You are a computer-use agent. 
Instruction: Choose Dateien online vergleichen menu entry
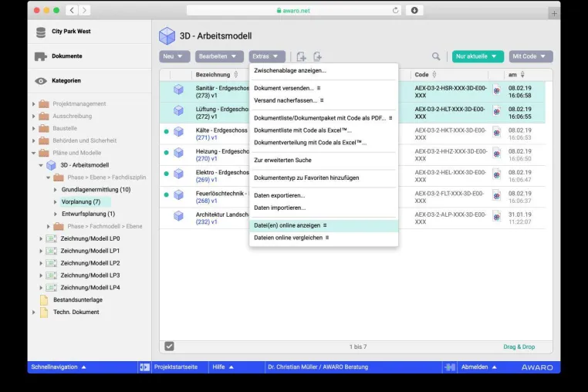(323, 238)
